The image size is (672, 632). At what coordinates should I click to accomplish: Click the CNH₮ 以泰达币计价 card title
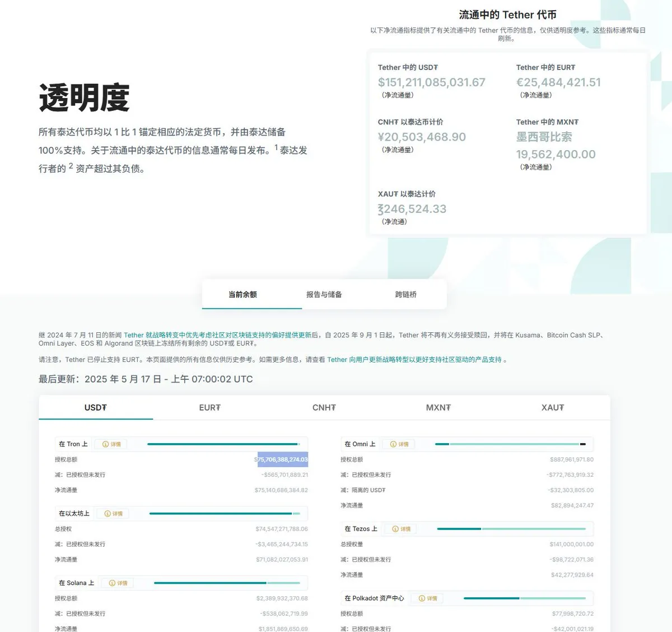[x=410, y=122]
